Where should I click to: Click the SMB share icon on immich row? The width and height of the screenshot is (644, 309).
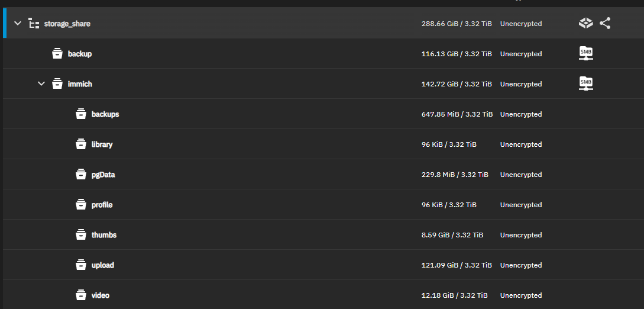click(585, 84)
